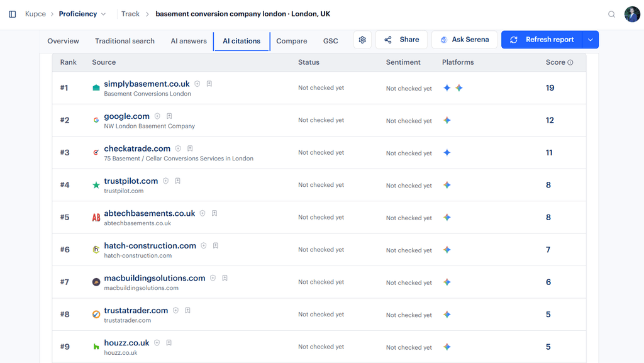Image resolution: width=644 pixels, height=363 pixels.
Task: Open the abtechbasements.co.uk source link
Action: click(x=150, y=213)
